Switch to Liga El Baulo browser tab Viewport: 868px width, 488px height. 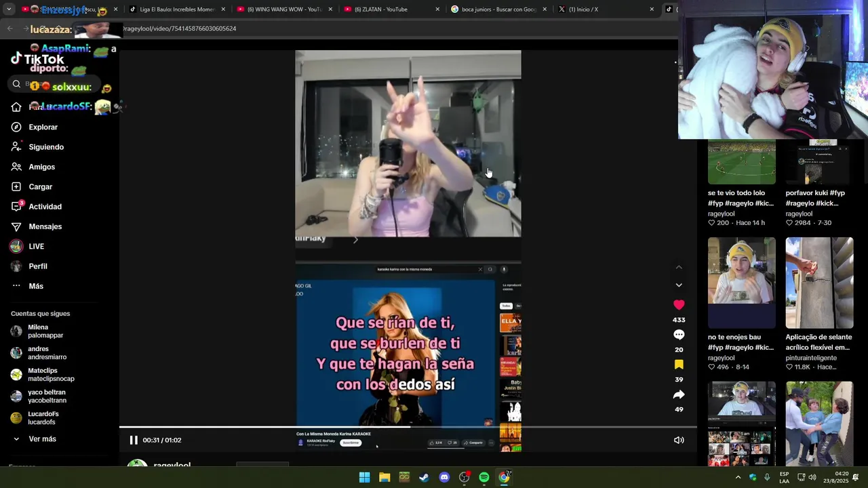[x=176, y=9]
